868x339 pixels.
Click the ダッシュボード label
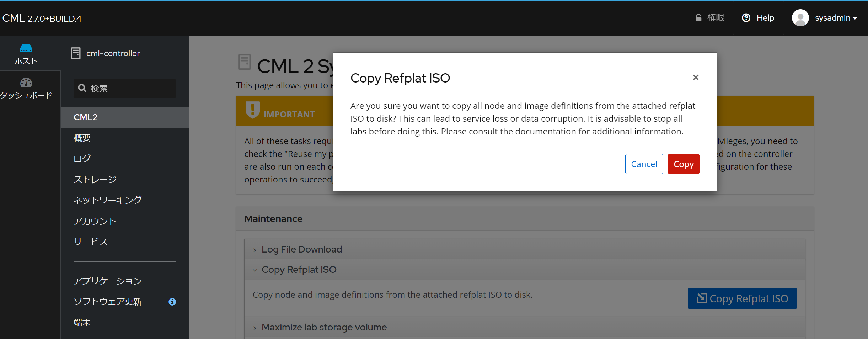26,95
